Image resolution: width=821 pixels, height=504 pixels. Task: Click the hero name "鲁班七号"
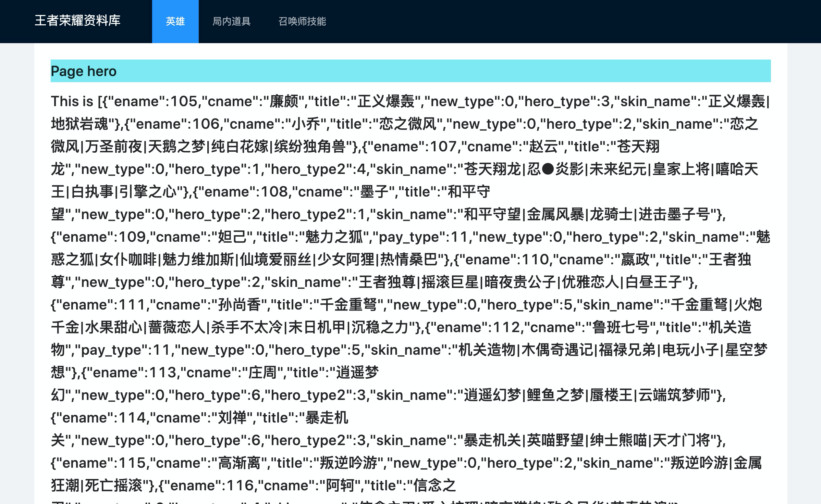(x=621, y=327)
